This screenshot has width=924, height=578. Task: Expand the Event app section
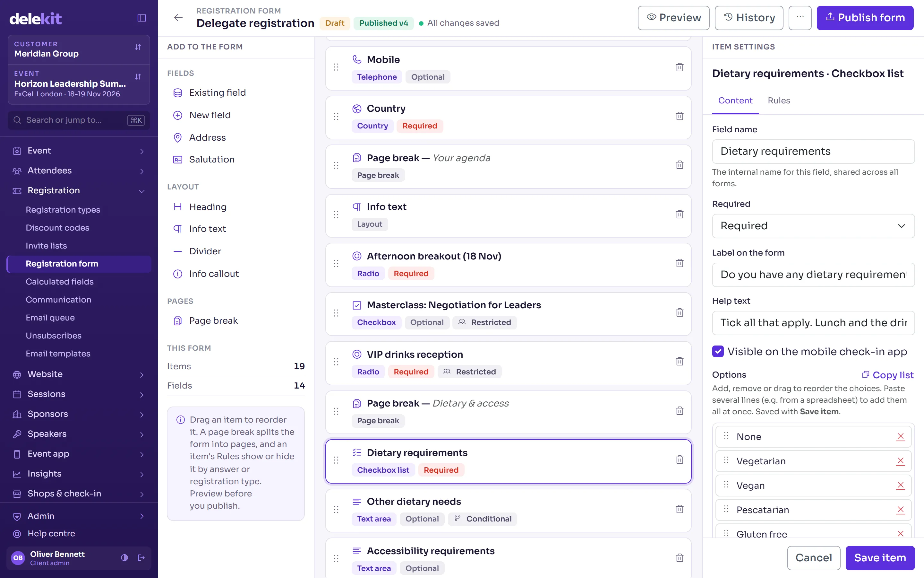point(79,454)
